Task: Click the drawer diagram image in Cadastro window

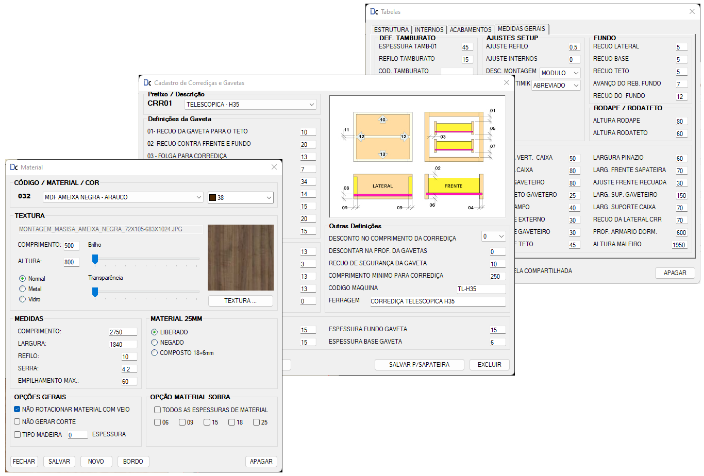Action: coord(417,156)
